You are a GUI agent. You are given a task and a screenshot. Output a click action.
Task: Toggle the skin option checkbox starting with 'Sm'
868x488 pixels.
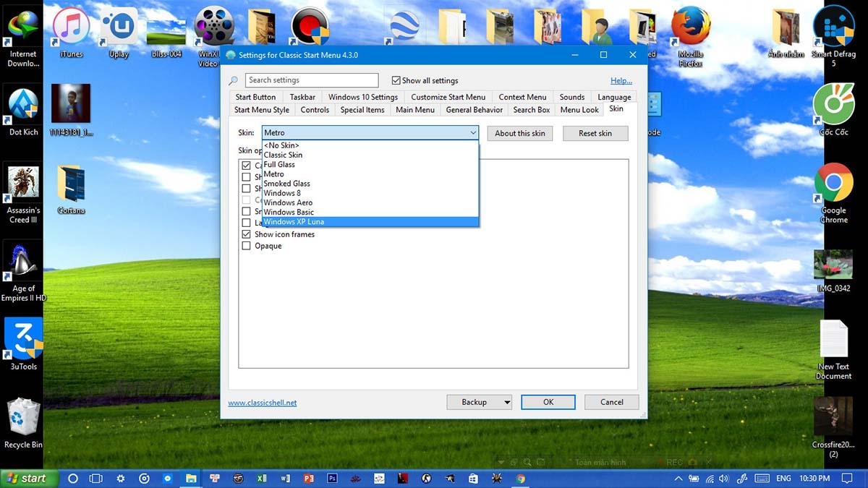[246, 211]
